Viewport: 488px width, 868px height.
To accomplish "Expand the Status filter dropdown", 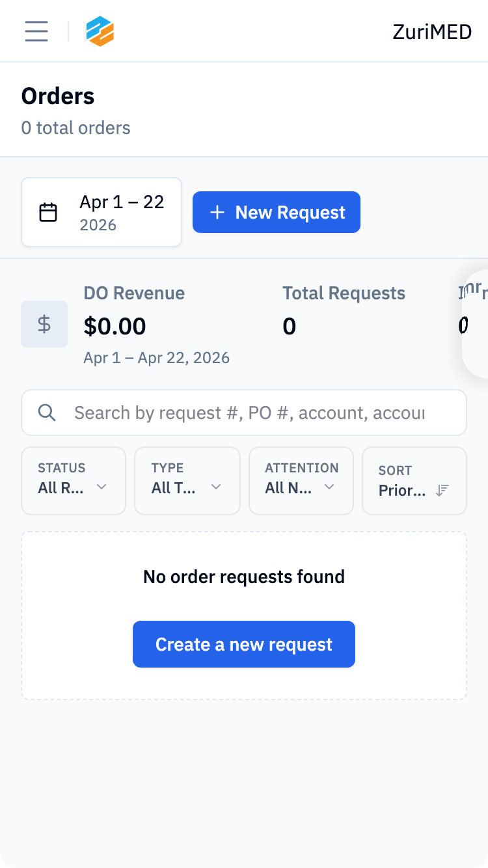I will point(74,481).
